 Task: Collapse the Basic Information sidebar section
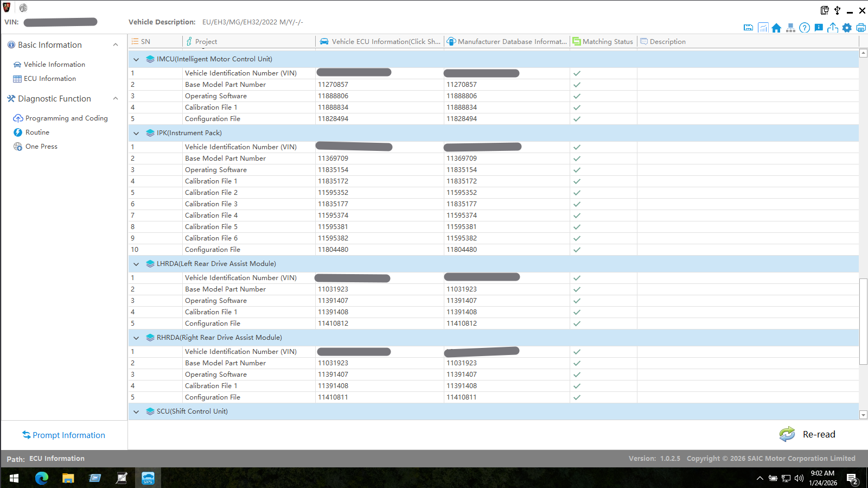point(115,45)
